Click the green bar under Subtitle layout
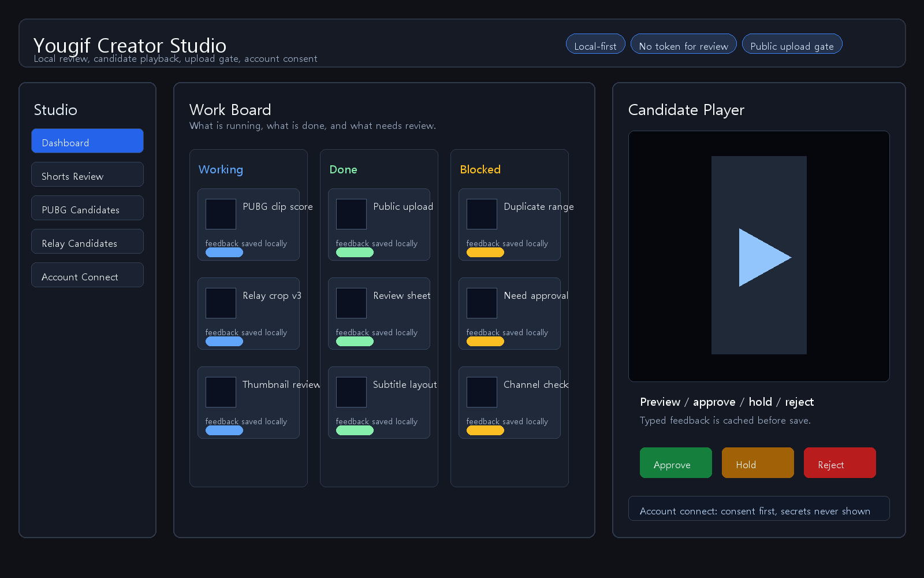The width and height of the screenshot is (924, 578). (x=355, y=431)
